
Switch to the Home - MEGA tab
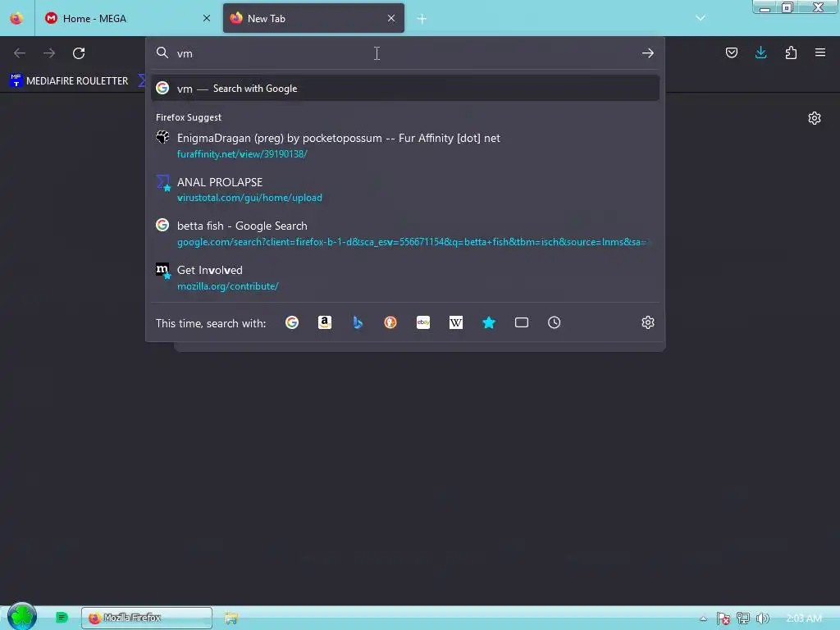[127, 18]
